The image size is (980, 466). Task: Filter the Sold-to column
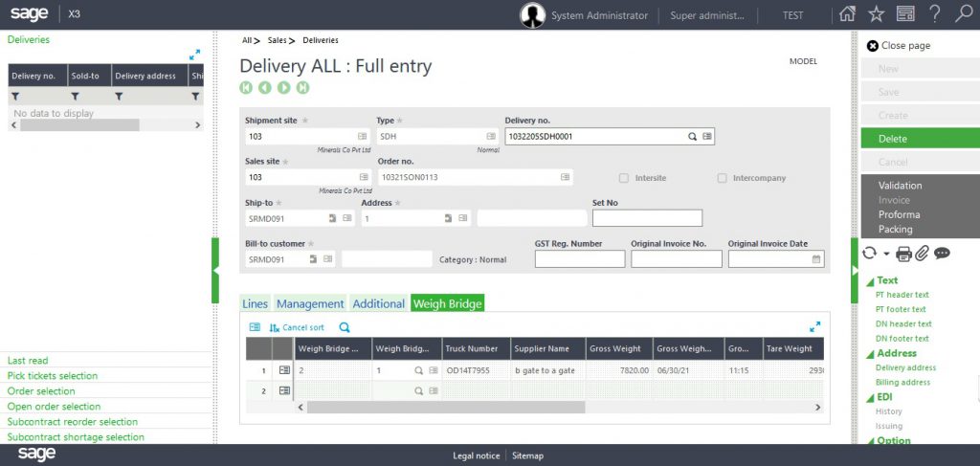point(75,97)
